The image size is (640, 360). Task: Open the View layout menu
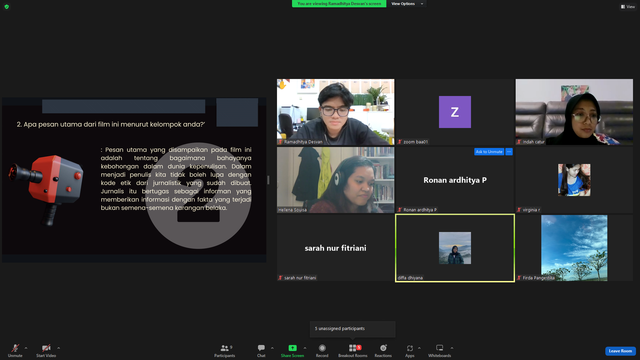(628, 7)
